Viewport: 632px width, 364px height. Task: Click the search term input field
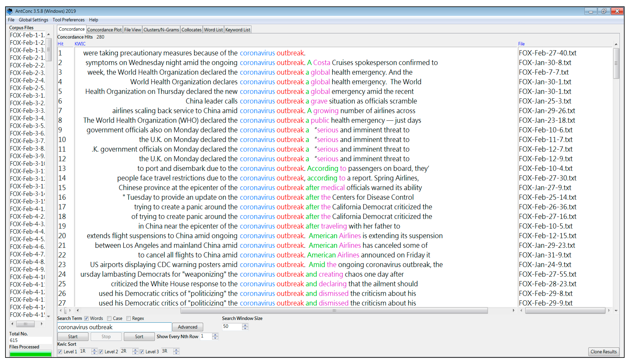click(114, 327)
